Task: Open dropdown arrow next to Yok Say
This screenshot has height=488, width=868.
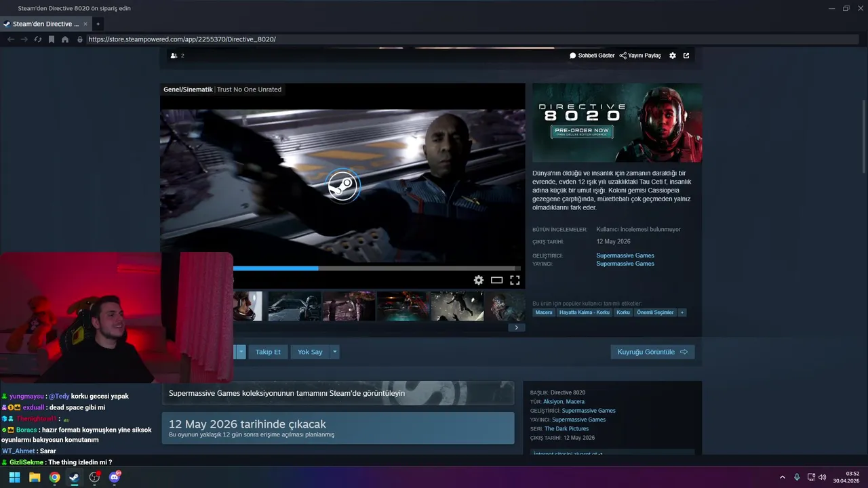Action: coord(335,352)
